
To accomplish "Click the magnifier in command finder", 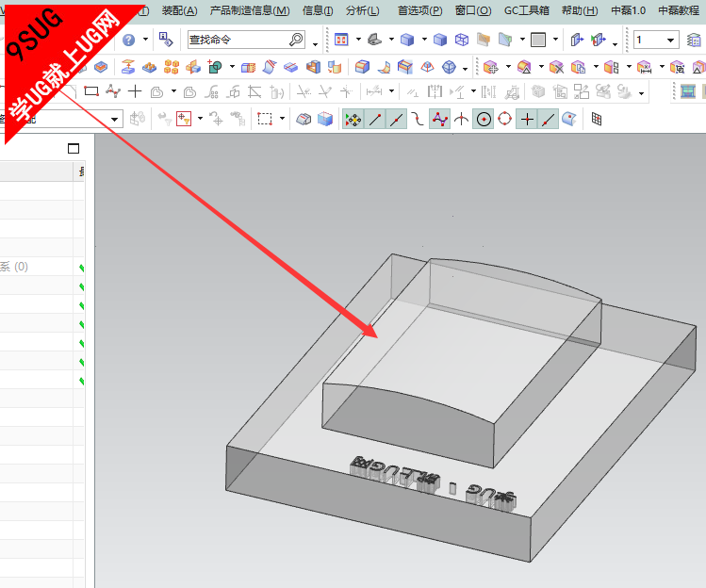I will [x=296, y=40].
